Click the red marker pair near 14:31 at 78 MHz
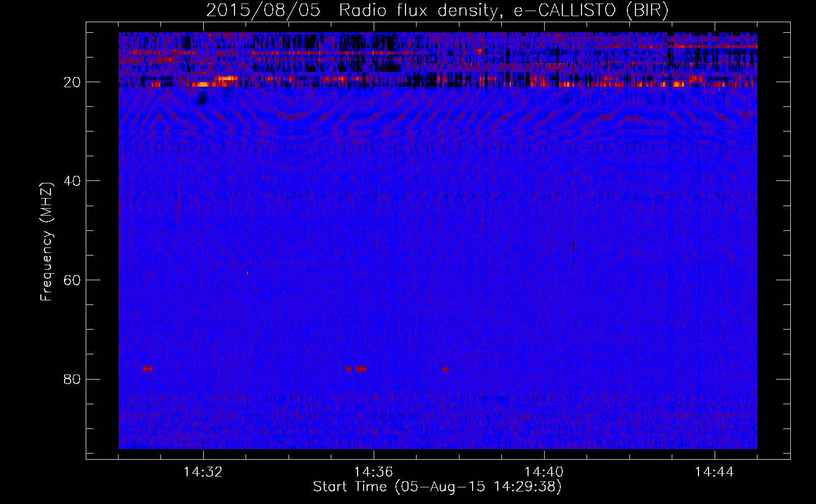 click(147, 368)
